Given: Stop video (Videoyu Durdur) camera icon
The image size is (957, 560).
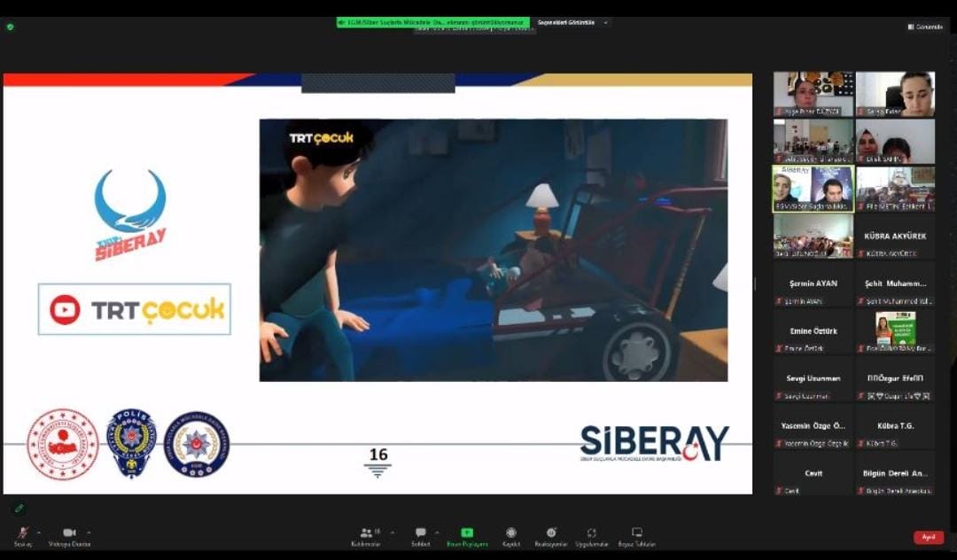Looking at the screenshot, I should [70, 533].
